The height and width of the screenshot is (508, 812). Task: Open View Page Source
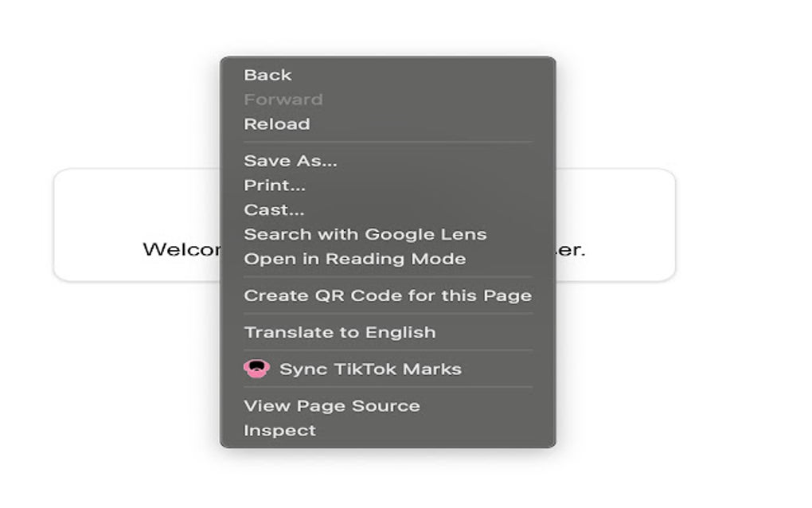(331, 405)
